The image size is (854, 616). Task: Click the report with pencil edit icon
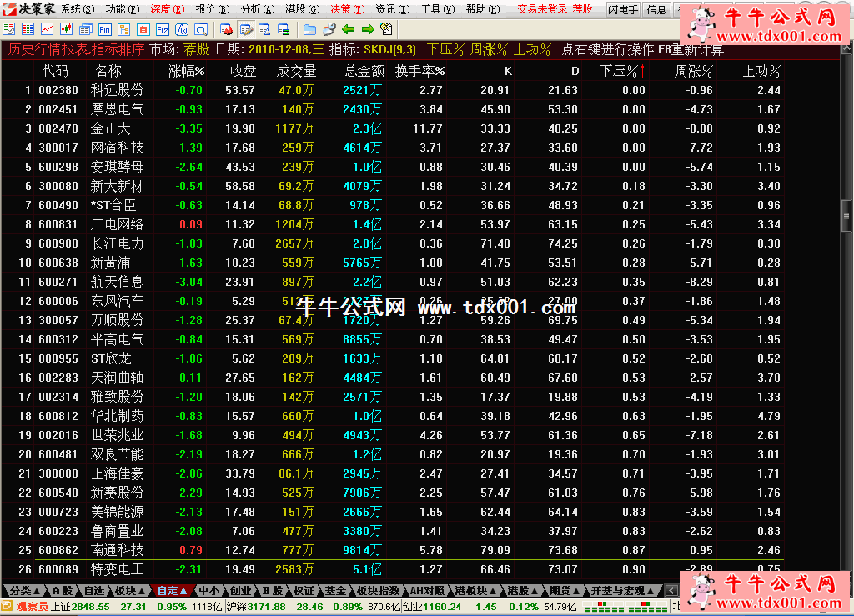[246, 29]
